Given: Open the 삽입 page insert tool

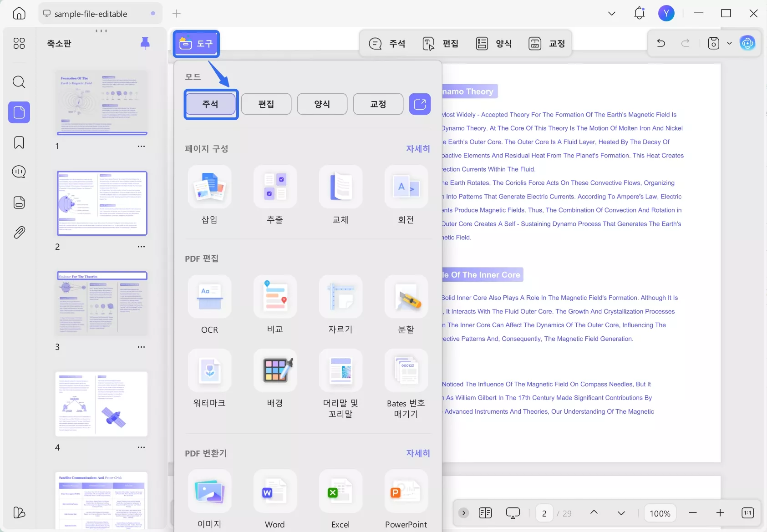Looking at the screenshot, I should click(x=209, y=195).
